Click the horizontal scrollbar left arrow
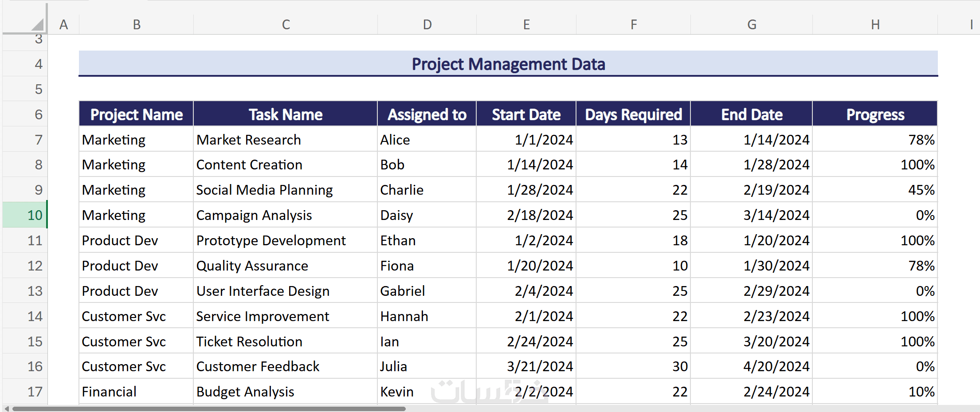Image resolution: width=980 pixels, height=412 pixels. tap(6, 408)
